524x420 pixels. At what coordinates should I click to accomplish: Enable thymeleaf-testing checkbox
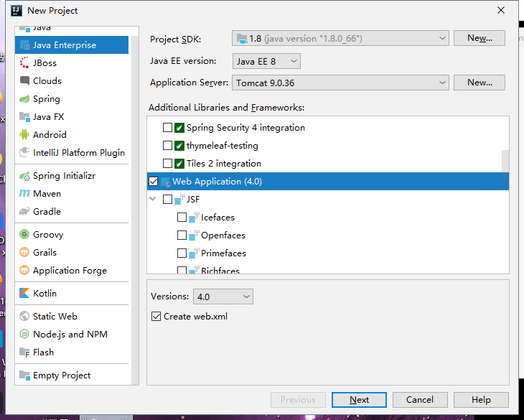point(167,146)
